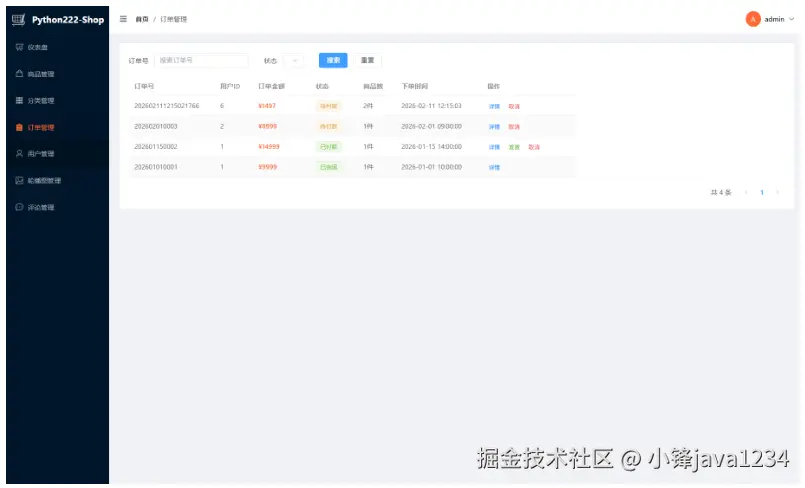Image resolution: width=805 pixels, height=488 pixels.
Task: Click the order time 2026-01-15 14:00:00
Action: tap(431, 147)
